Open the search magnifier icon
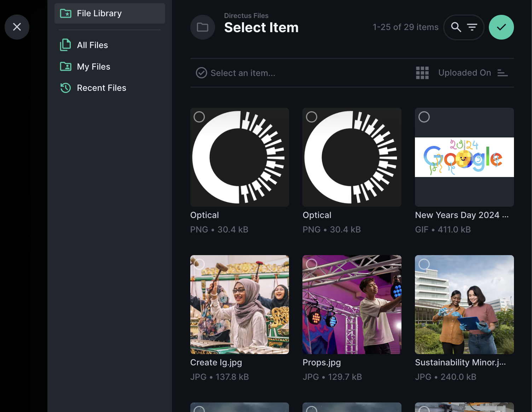Viewport: 532px width, 412px height. tap(456, 27)
